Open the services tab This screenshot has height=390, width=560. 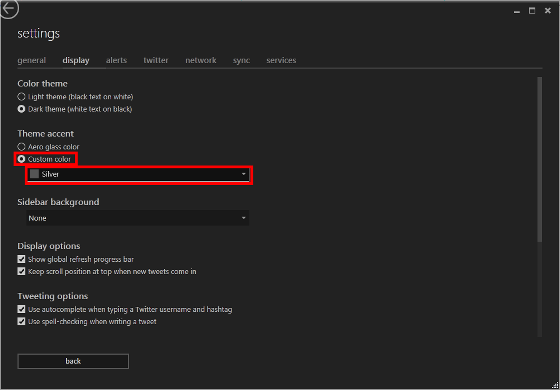point(281,60)
